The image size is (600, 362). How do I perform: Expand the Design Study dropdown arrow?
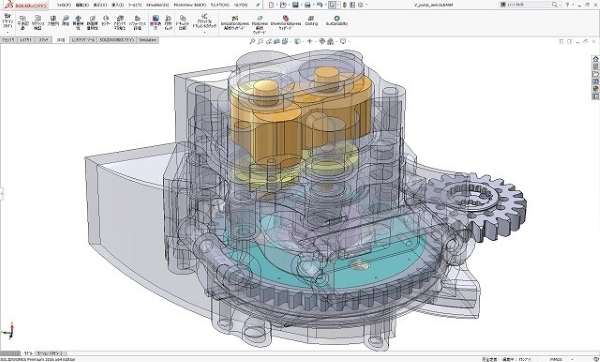click(x=7, y=32)
